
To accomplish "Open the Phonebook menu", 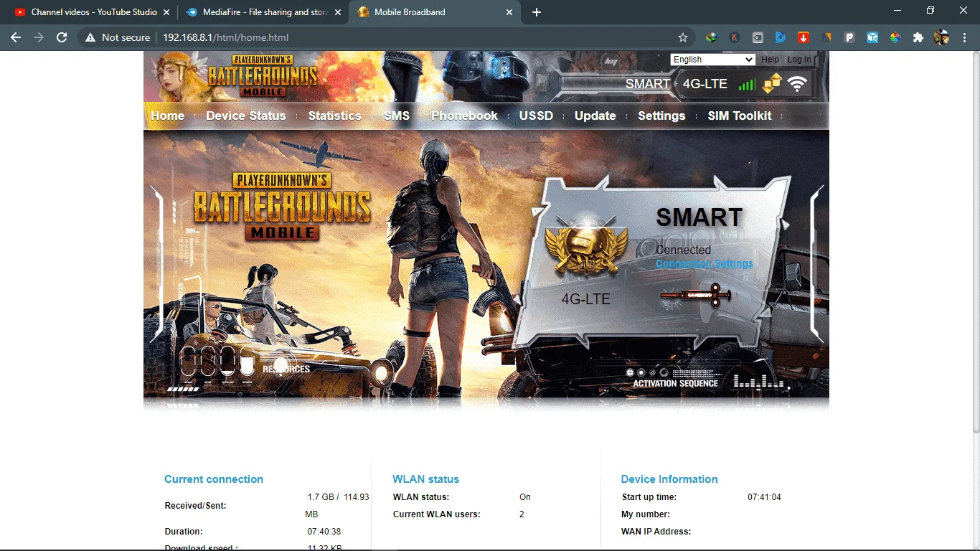I will [465, 116].
